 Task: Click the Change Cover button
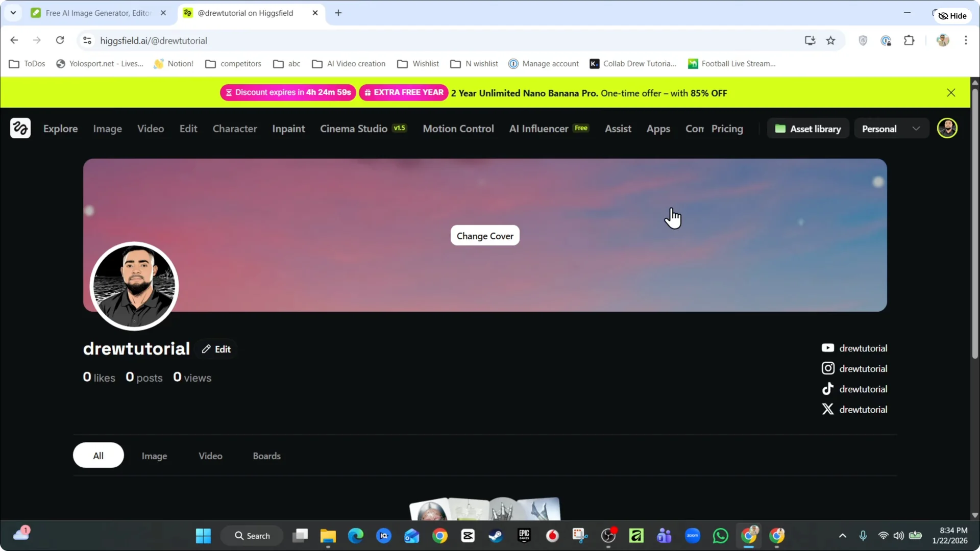coord(484,236)
